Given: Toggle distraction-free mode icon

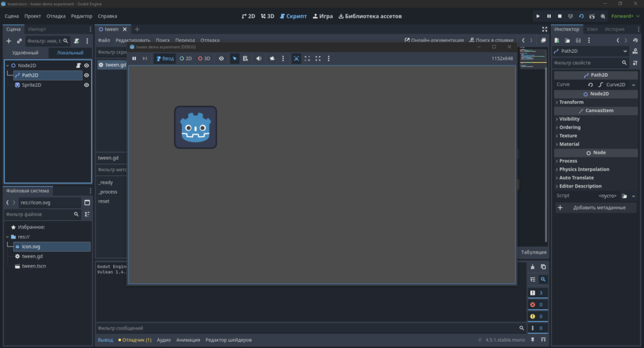Looking at the screenshot, I should [545, 29].
